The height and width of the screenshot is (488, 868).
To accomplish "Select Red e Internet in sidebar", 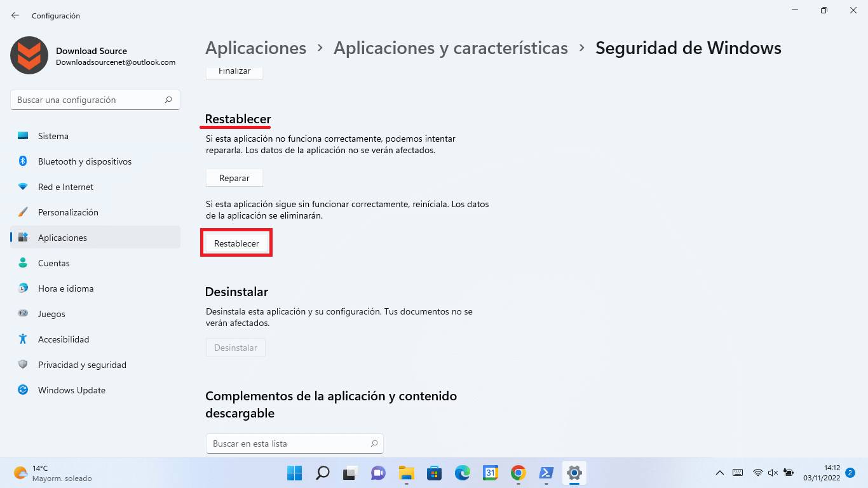I will pyautogui.click(x=95, y=187).
